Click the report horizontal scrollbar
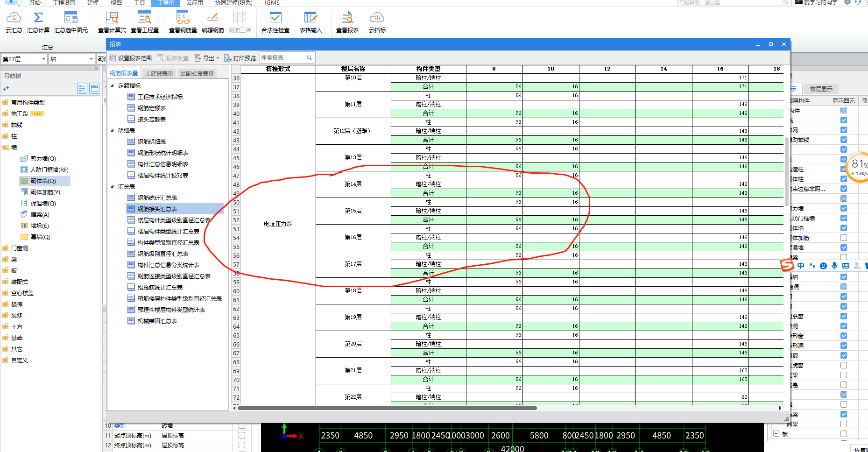 pos(387,408)
